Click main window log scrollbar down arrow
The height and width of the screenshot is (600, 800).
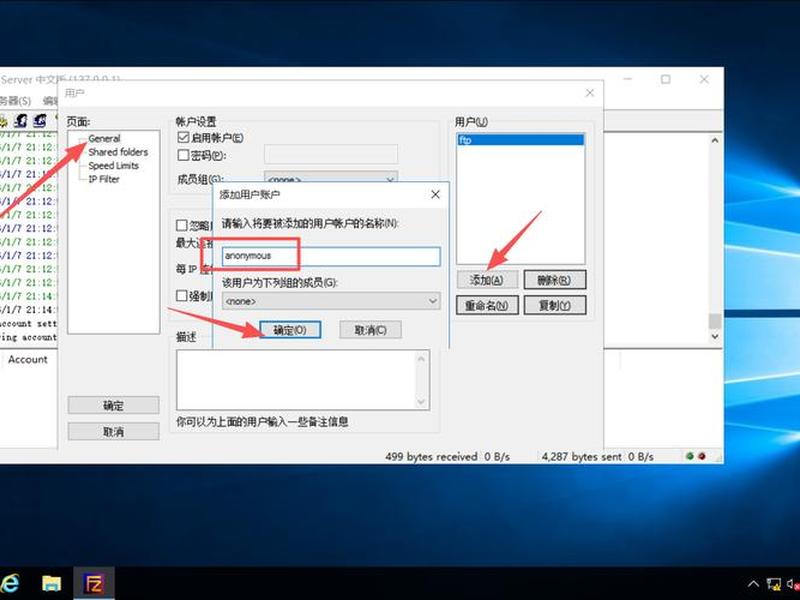[x=715, y=337]
